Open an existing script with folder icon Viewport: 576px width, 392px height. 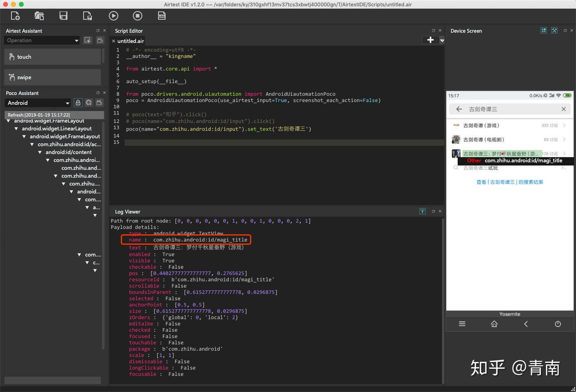point(39,16)
